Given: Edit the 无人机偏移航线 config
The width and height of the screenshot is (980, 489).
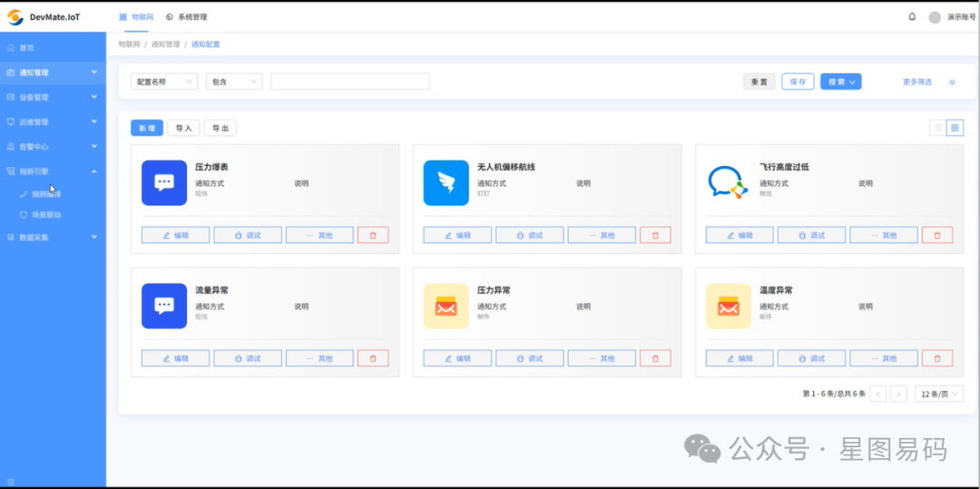Looking at the screenshot, I should [x=457, y=236].
